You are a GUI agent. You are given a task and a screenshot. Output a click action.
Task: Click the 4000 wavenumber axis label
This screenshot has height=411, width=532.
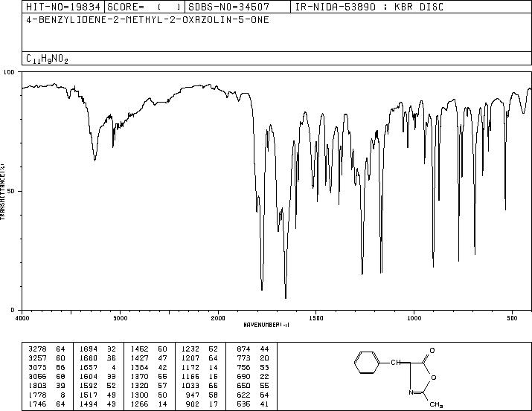22,318
